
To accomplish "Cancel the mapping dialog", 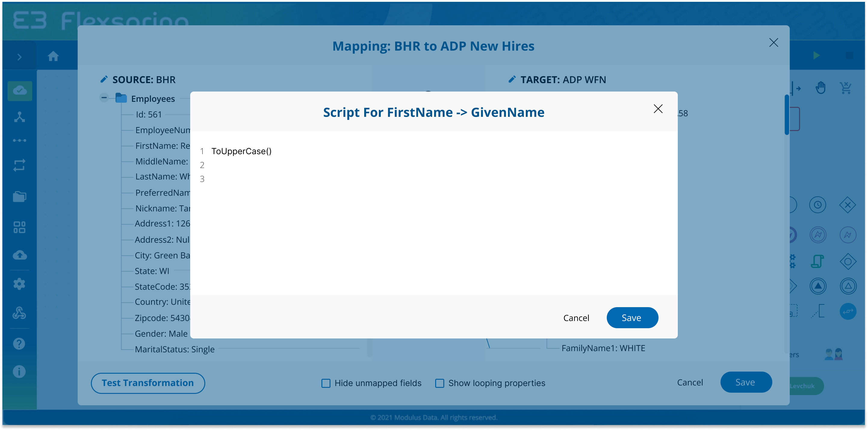I will click(x=690, y=382).
